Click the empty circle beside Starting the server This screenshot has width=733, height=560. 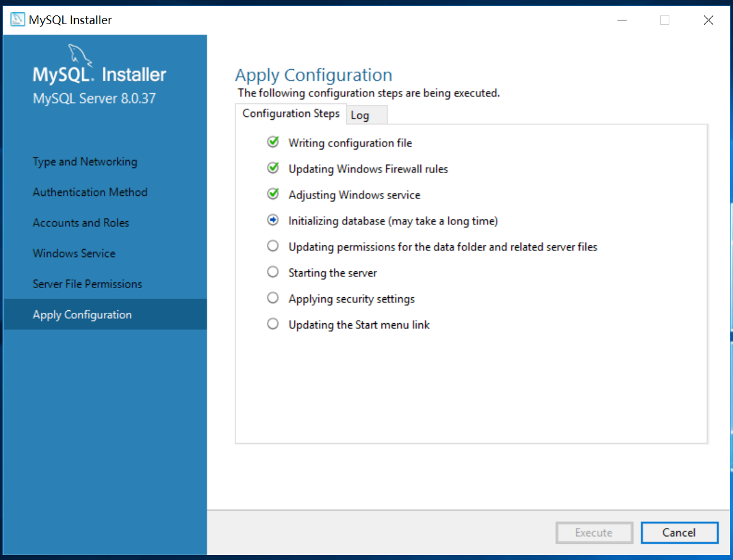[x=273, y=271]
